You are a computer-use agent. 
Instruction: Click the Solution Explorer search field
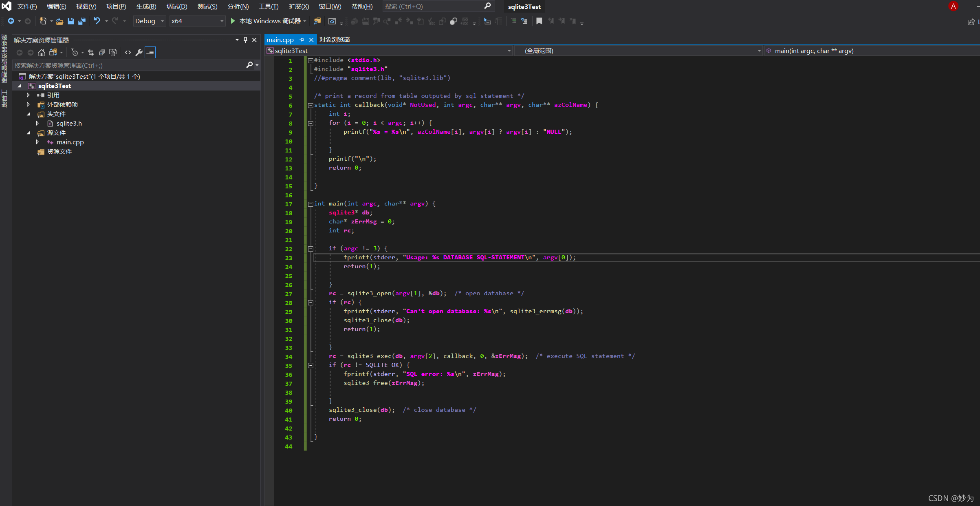coord(128,65)
